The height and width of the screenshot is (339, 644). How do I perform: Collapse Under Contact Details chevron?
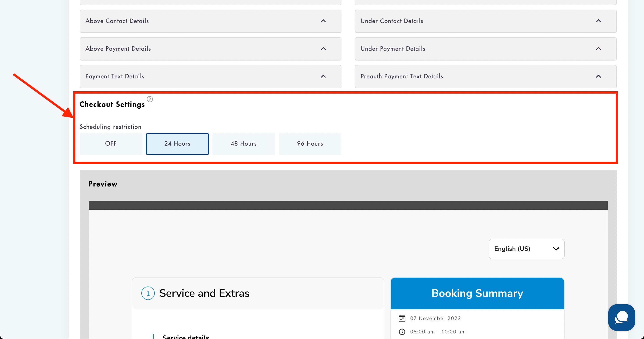(x=599, y=21)
